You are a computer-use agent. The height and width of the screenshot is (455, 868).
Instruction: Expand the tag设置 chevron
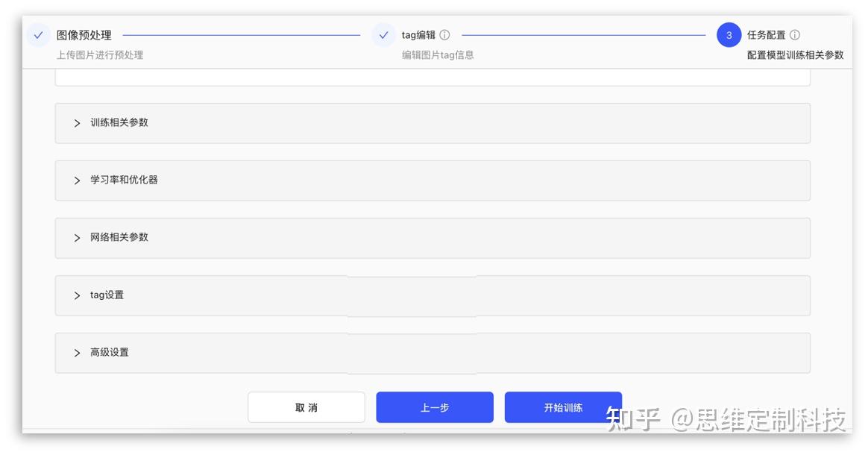coord(77,295)
